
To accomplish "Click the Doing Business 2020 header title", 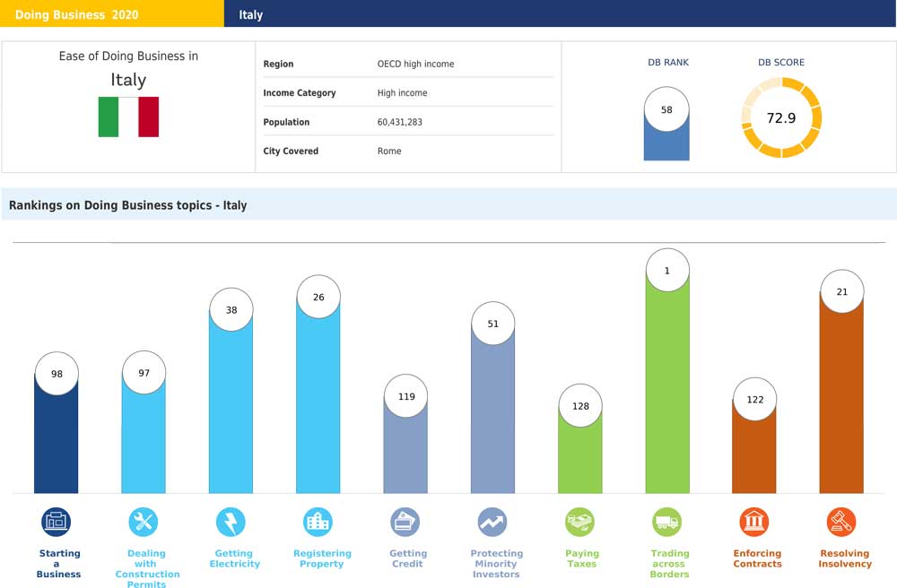I will point(76,15).
